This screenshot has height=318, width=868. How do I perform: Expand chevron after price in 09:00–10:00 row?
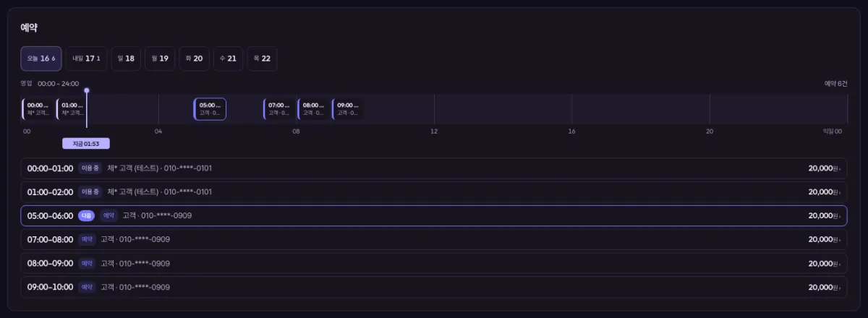tap(841, 288)
